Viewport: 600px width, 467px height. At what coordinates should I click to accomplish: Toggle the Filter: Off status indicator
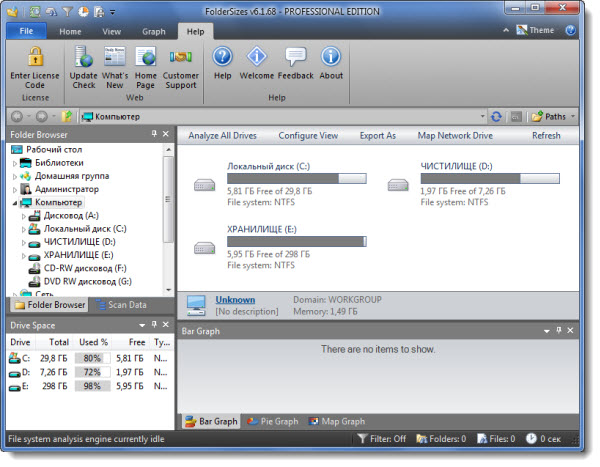click(384, 439)
